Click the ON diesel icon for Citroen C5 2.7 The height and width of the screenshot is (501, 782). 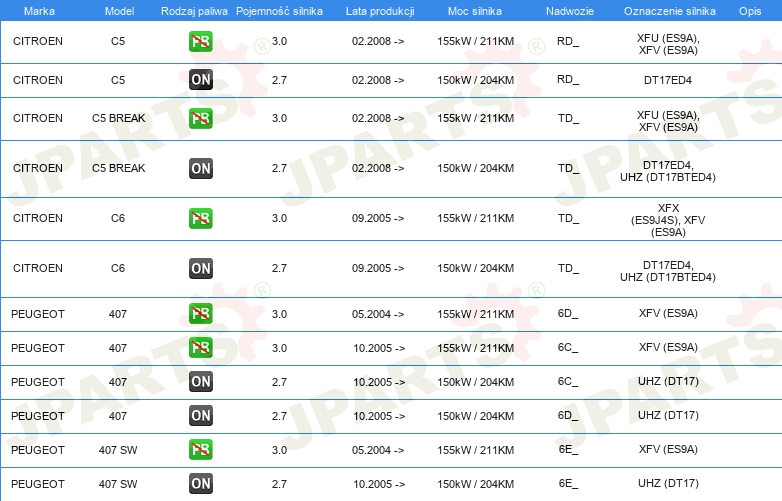[200, 80]
